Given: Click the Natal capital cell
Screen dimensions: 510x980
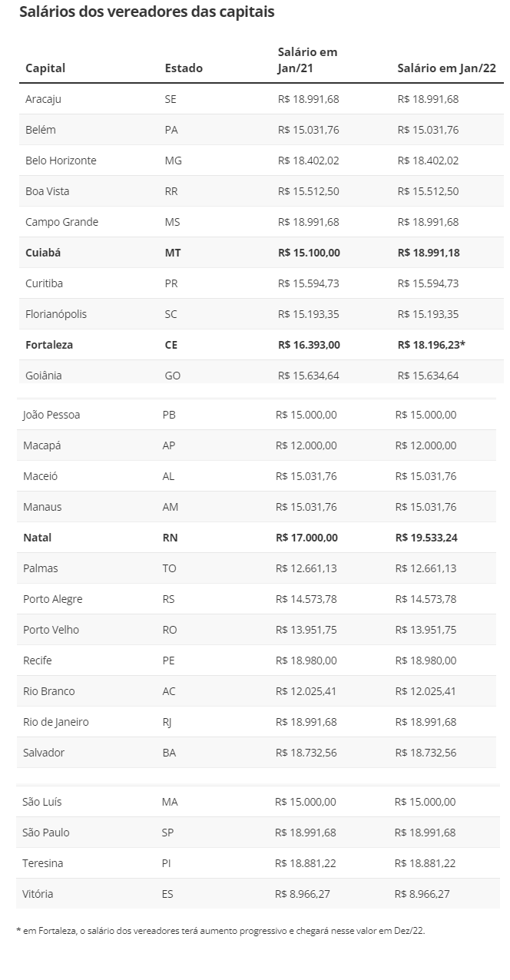Looking at the screenshot, I should coord(38,538).
